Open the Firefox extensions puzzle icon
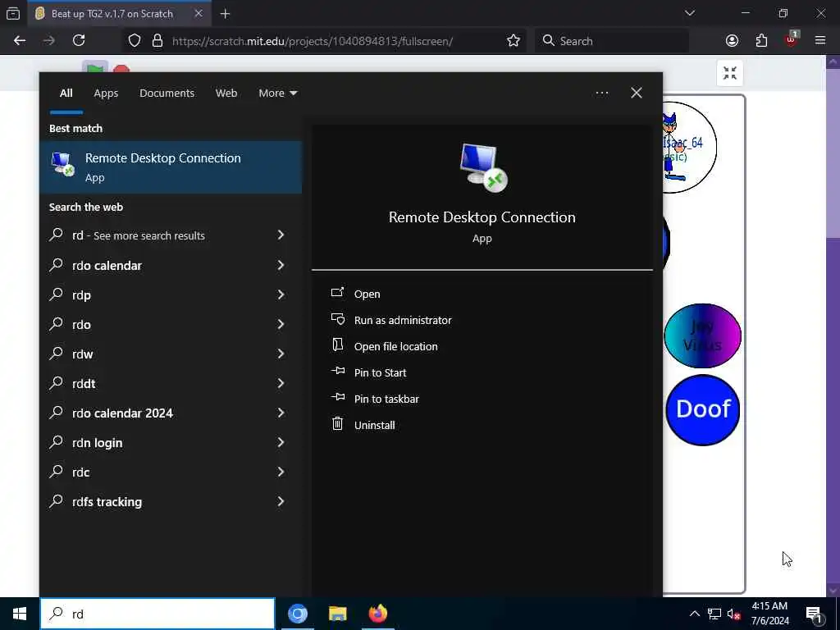 pyautogui.click(x=761, y=41)
